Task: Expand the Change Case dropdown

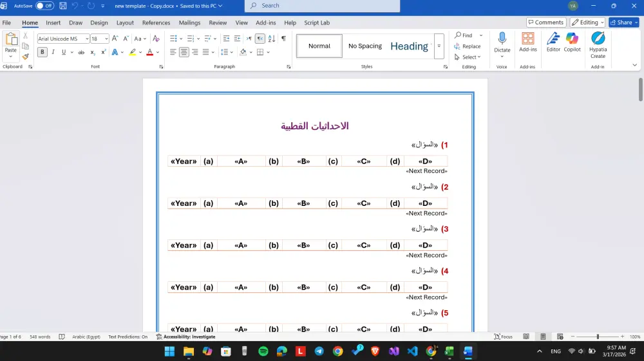Action: click(x=145, y=39)
